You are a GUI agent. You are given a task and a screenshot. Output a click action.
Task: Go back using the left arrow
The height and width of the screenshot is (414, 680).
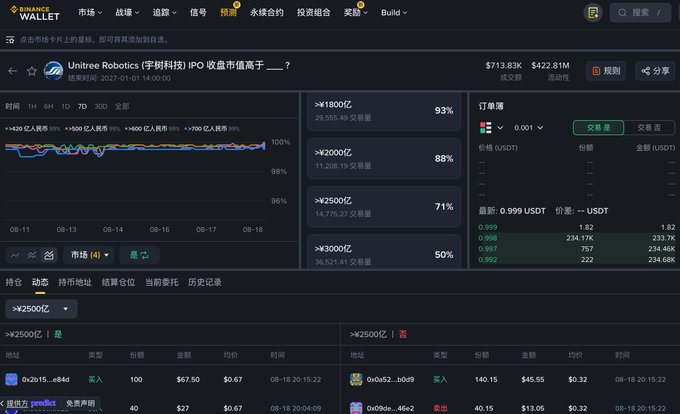[13, 71]
